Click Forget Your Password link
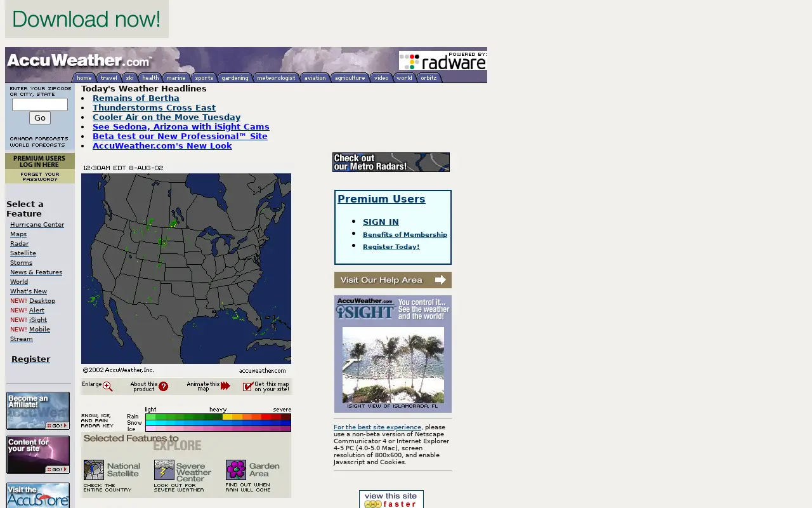 (x=39, y=177)
